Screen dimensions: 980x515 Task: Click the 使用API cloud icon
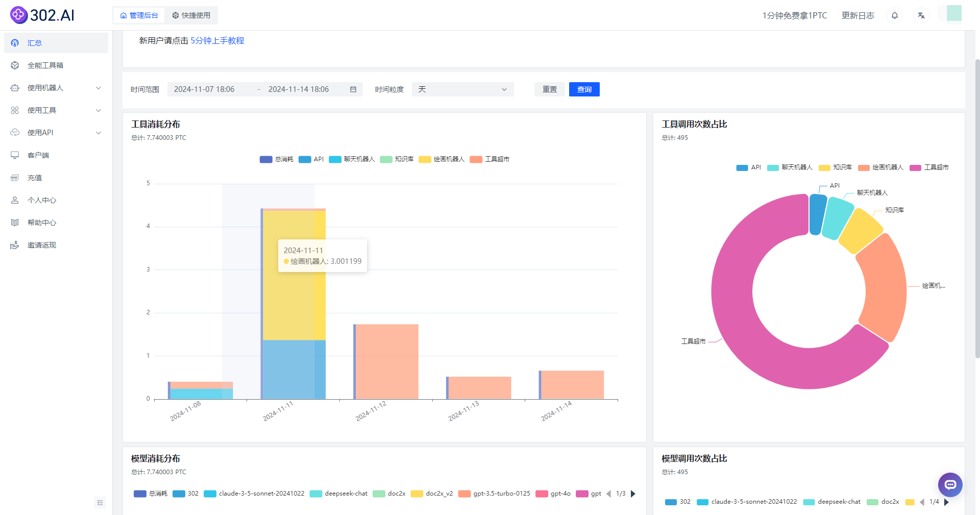tap(15, 133)
